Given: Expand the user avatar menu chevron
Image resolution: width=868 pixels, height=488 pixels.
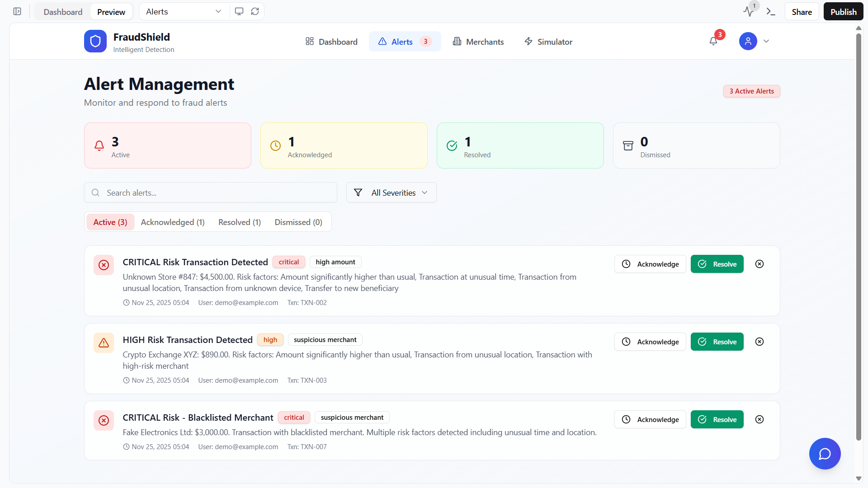Looking at the screenshot, I should (x=766, y=41).
